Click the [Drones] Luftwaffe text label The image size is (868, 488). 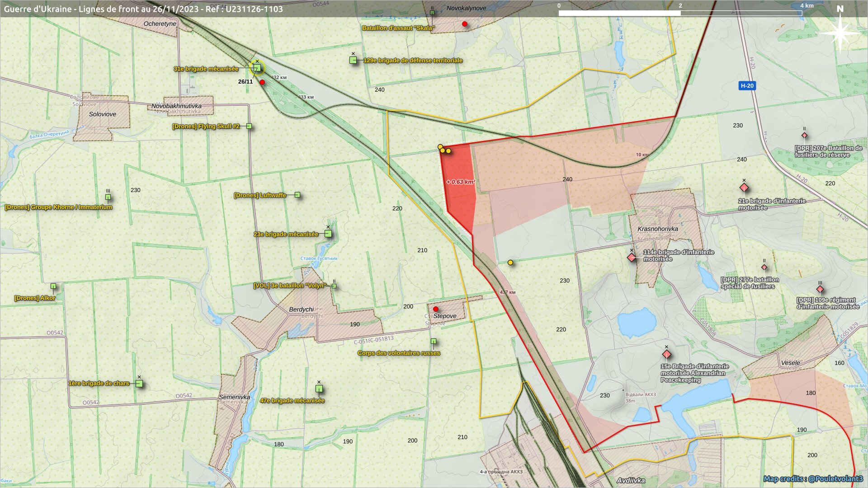260,195
